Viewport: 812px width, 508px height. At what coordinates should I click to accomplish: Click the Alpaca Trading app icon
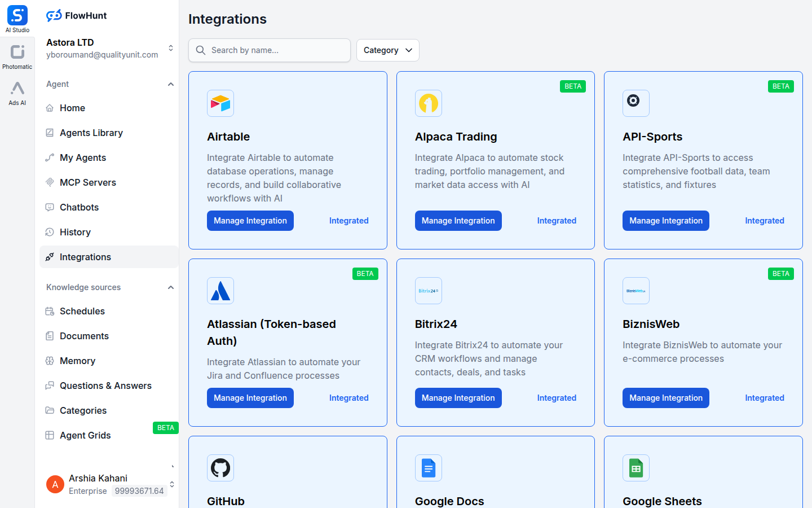(428, 103)
